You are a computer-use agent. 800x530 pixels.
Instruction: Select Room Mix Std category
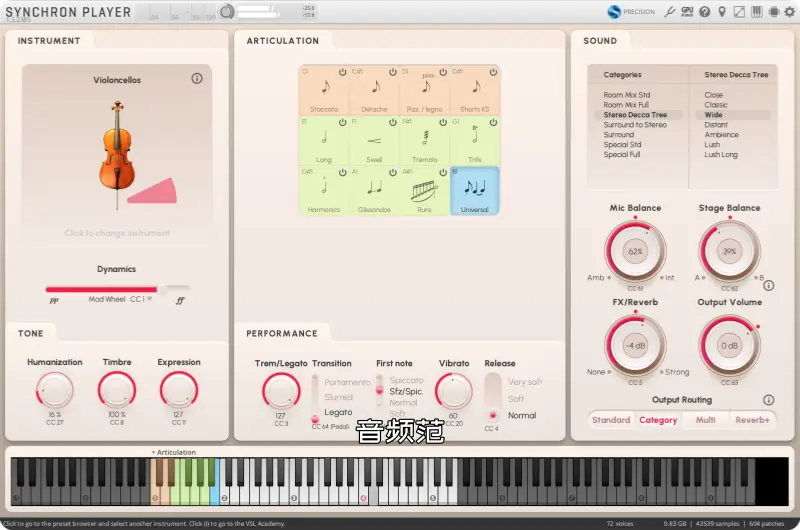click(x=627, y=95)
